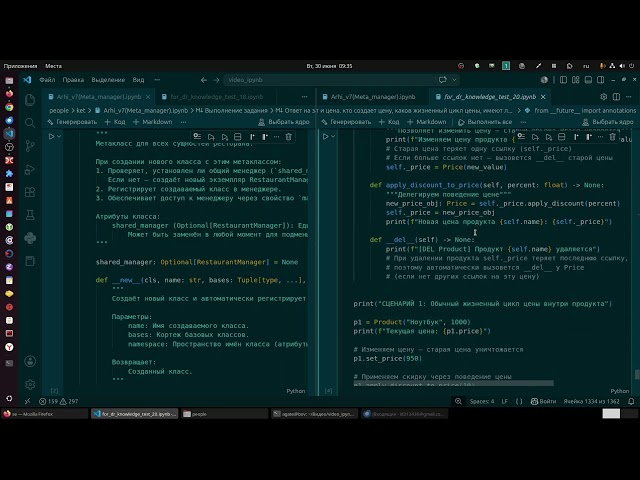Image resolution: width=640 pixels, height=480 pixels.
Task: Open the Copilot chat icon in title bar
Action: [442, 80]
